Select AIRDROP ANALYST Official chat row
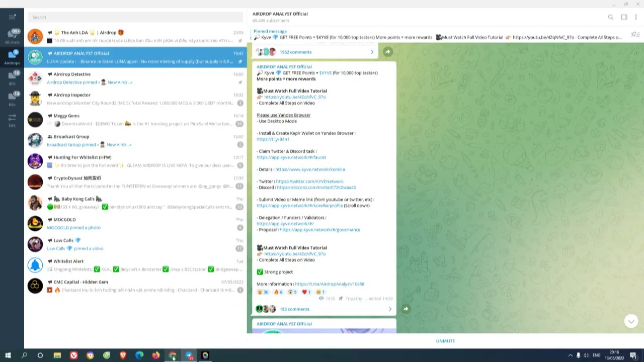This screenshot has width=644, height=362. [135, 57]
